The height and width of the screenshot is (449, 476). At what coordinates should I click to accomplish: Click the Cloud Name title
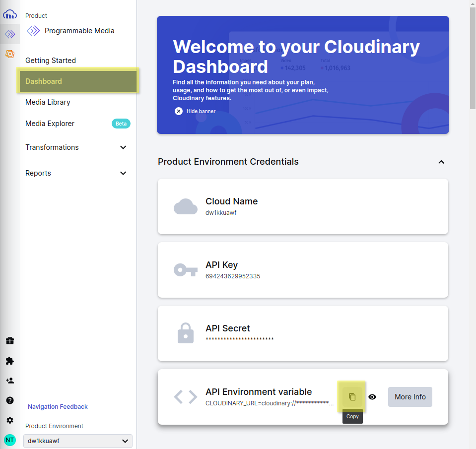coord(232,201)
